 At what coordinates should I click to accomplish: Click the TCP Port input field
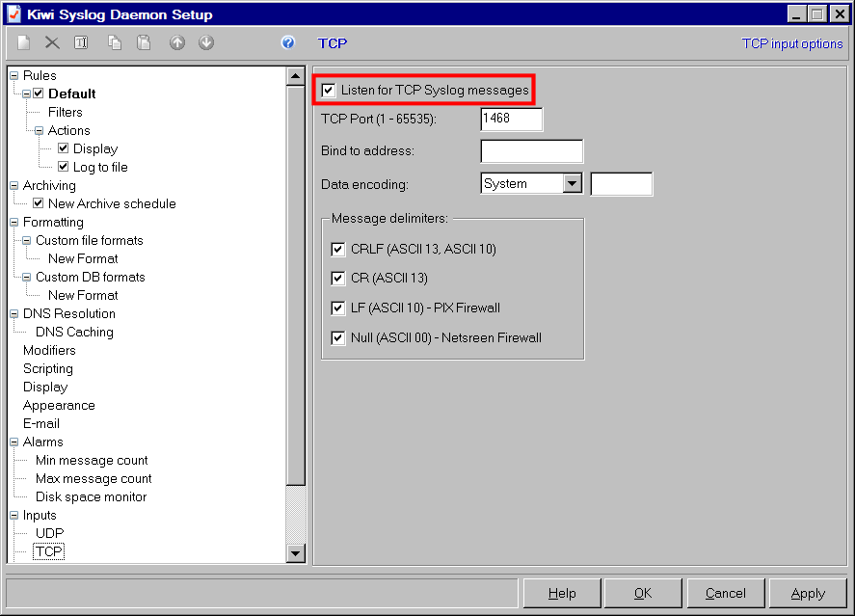[x=512, y=119]
